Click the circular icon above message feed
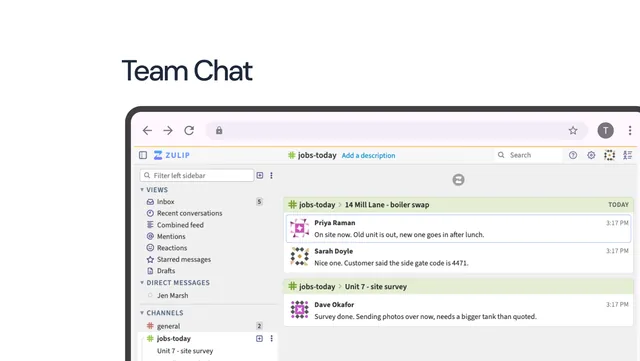The height and width of the screenshot is (361, 640). click(x=458, y=180)
